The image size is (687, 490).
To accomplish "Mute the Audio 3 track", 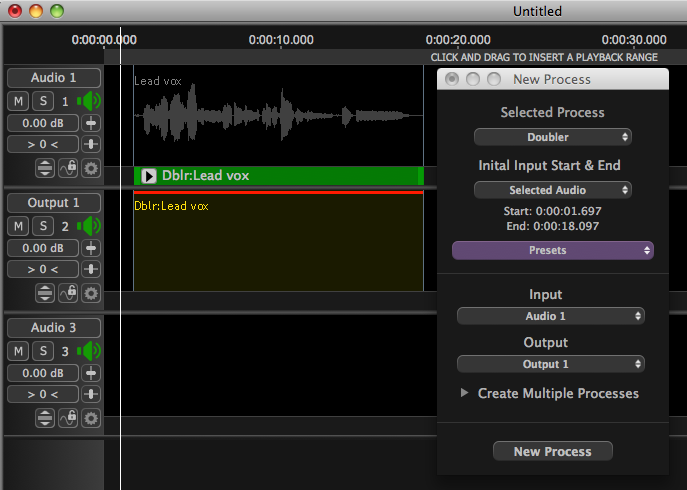I will tap(18, 351).
